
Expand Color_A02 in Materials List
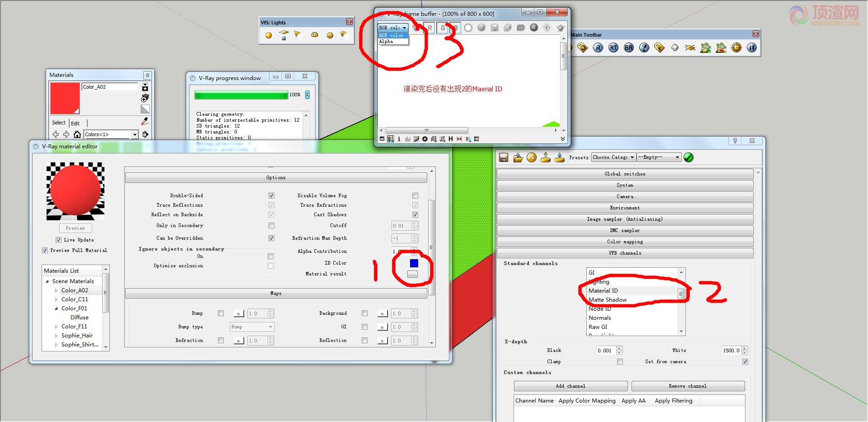click(x=56, y=290)
